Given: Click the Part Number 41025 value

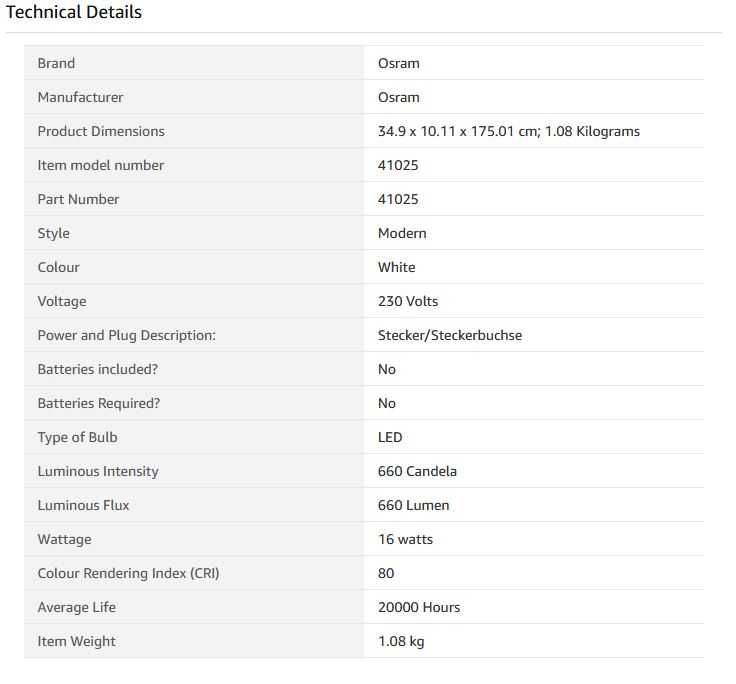Looking at the screenshot, I should pyautogui.click(x=398, y=199).
